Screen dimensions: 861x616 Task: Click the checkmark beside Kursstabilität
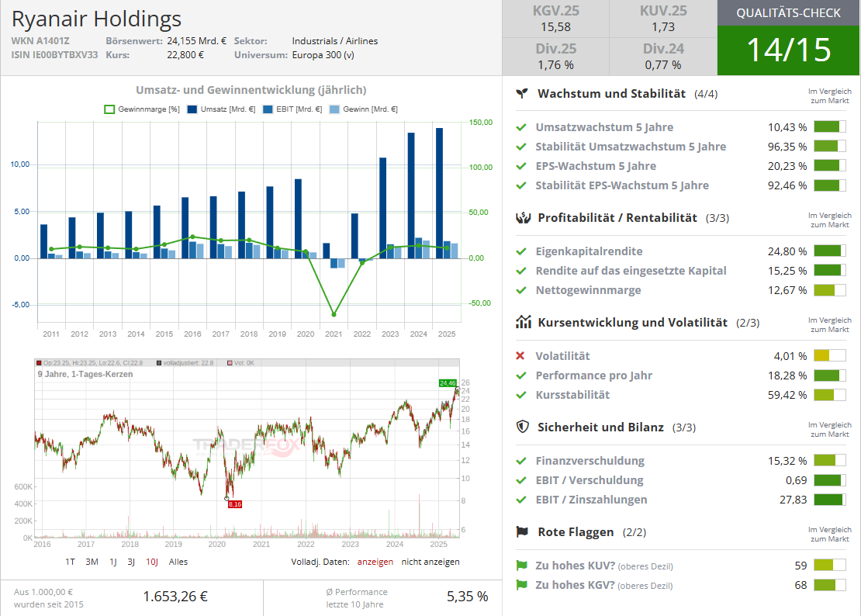521,395
